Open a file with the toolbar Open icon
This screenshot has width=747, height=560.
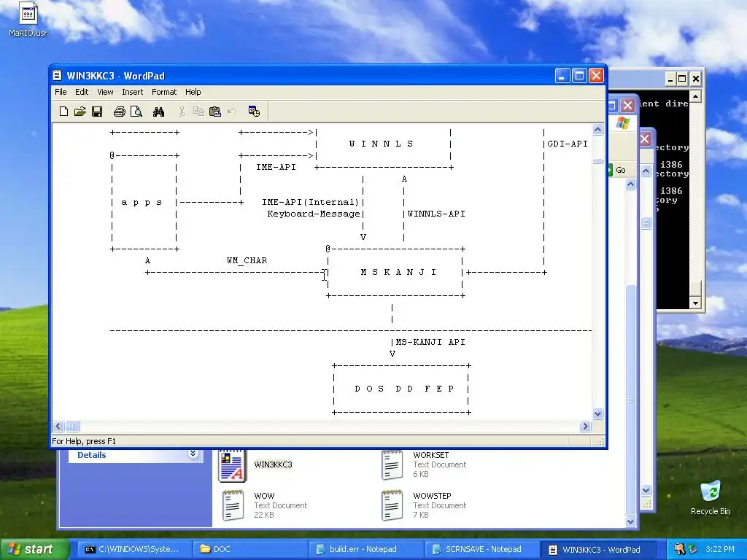tap(80, 112)
